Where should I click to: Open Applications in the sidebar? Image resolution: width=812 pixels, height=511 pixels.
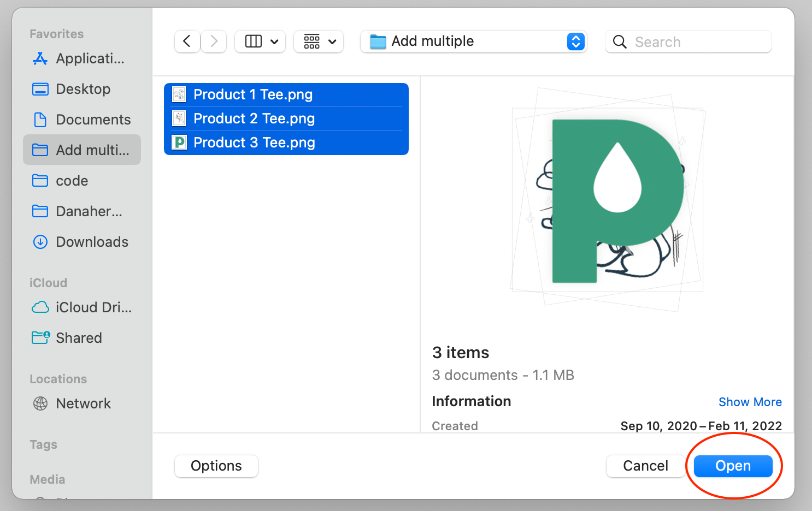click(x=82, y=58)
